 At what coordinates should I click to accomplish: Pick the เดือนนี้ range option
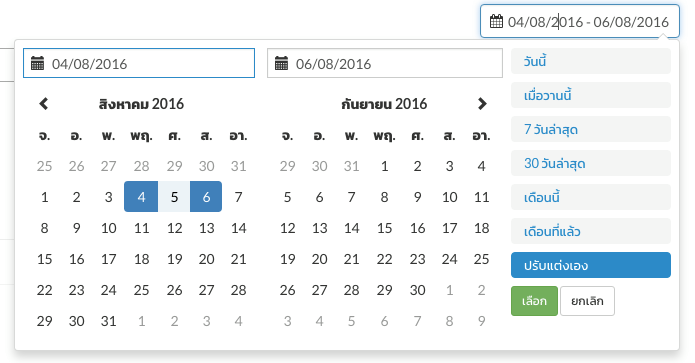pyautogui.click(x=591, y=197)
